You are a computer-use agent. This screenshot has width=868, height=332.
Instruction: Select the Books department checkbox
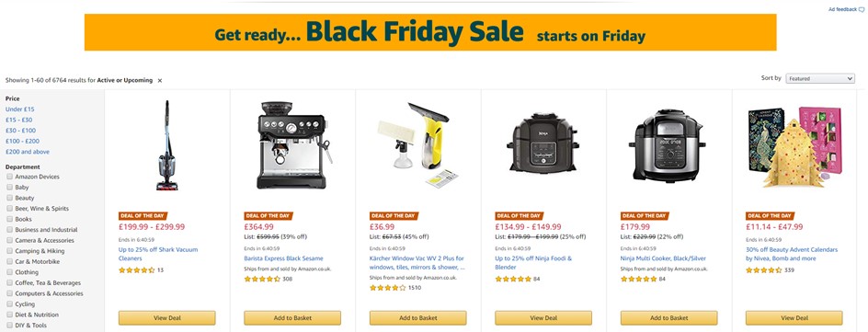click(x=9, y=219)
